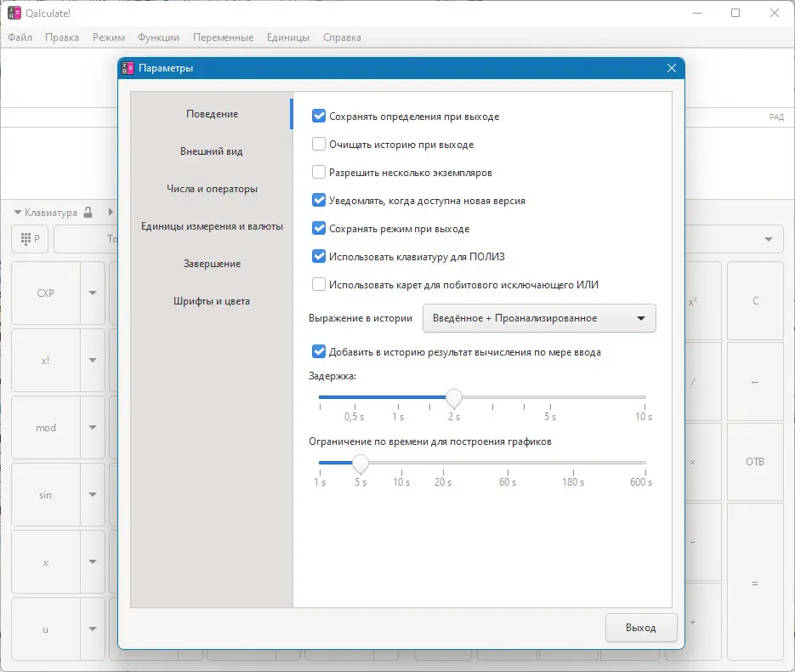This screenshot has height=672, width=795.
Task: Open the "Функции" menu
Action: pos(159,37)
